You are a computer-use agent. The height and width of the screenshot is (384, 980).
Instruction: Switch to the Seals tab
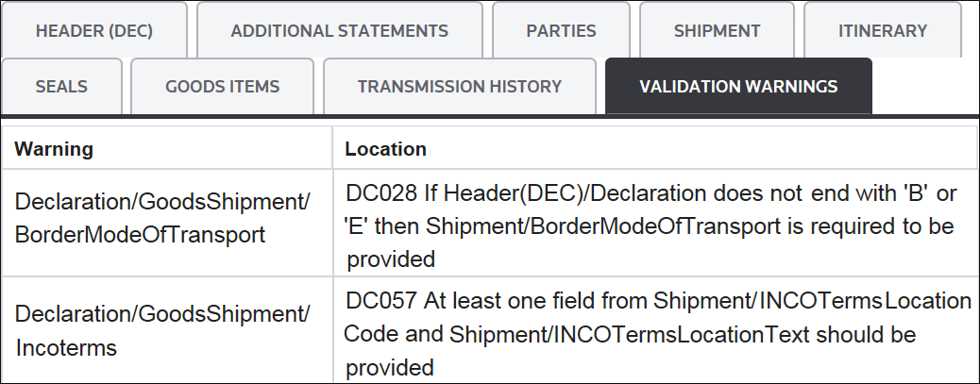coord(61,87)
